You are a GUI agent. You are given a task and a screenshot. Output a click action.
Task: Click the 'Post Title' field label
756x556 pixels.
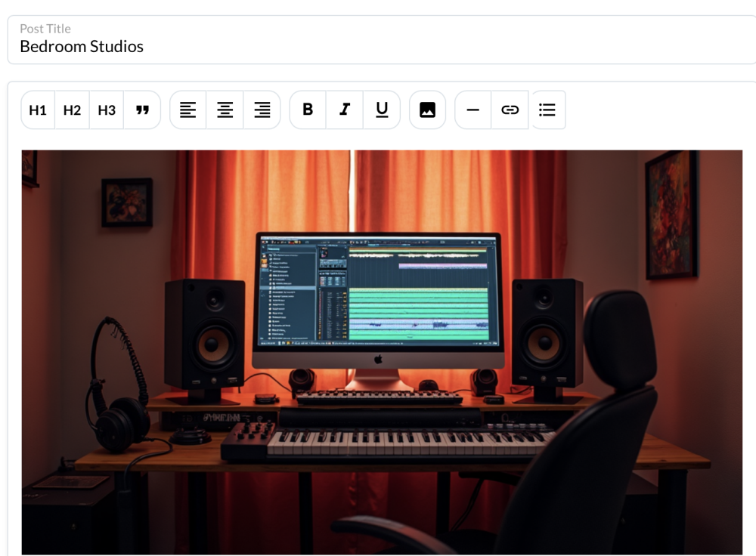[x=45, y=29]
